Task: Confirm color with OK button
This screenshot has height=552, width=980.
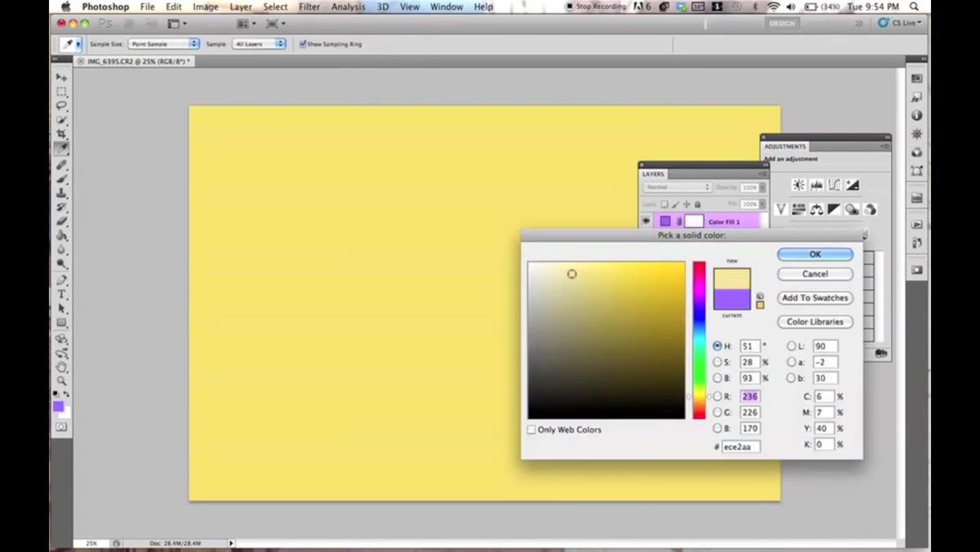Action: (x=815, y=254)
